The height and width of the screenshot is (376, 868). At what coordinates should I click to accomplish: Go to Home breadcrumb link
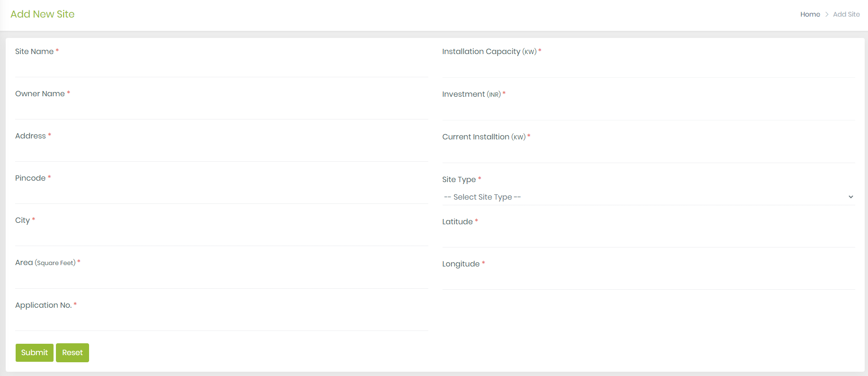tap(810, 14)
